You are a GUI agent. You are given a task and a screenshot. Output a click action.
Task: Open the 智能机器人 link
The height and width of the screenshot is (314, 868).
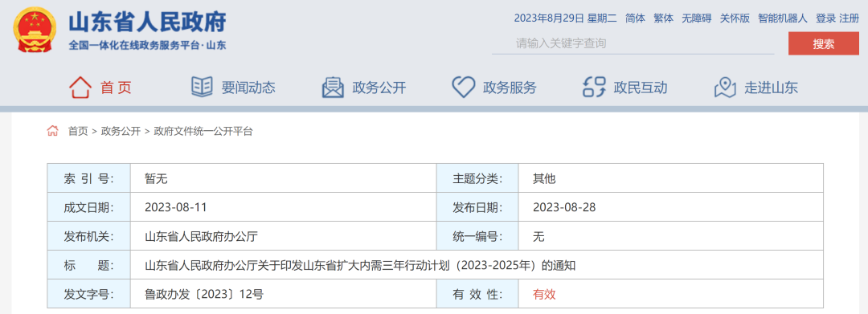783,18
